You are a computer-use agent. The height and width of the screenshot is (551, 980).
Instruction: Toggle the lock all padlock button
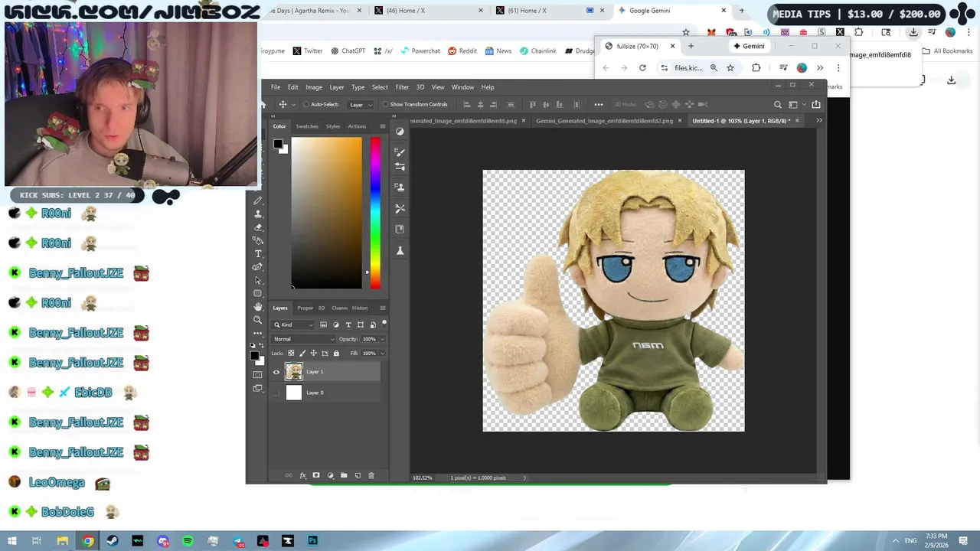[336, 354]
